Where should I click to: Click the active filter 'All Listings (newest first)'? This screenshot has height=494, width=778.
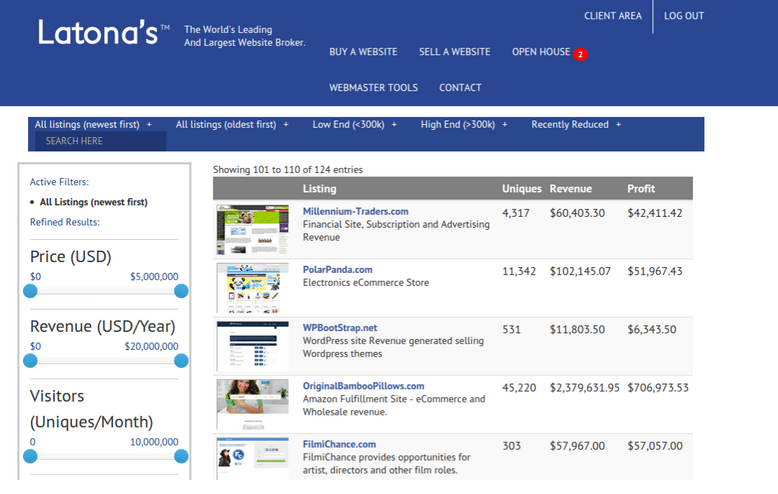click(x=94, y=202)
